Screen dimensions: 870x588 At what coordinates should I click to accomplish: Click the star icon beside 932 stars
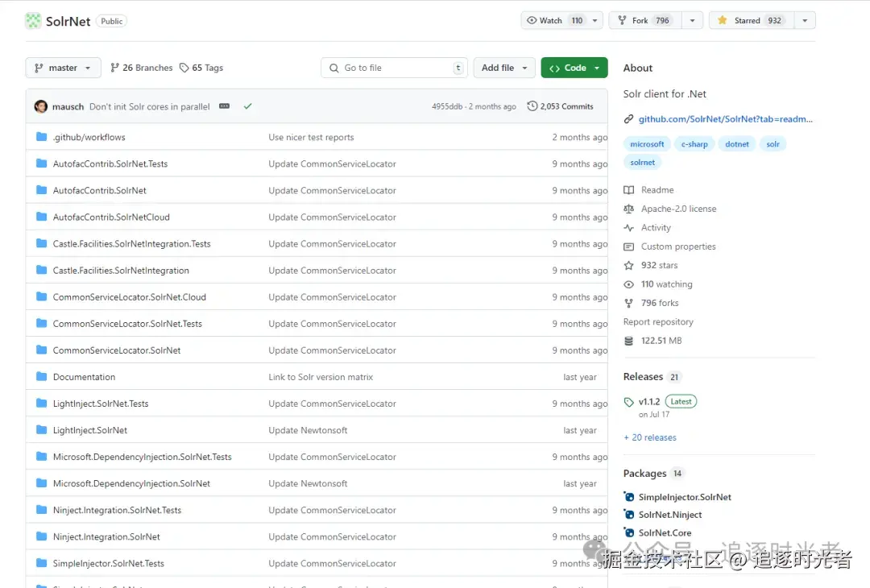point(628,265)
